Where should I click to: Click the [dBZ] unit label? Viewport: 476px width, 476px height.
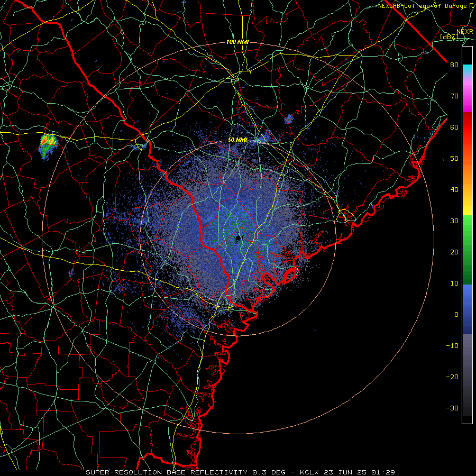[449, 36]
